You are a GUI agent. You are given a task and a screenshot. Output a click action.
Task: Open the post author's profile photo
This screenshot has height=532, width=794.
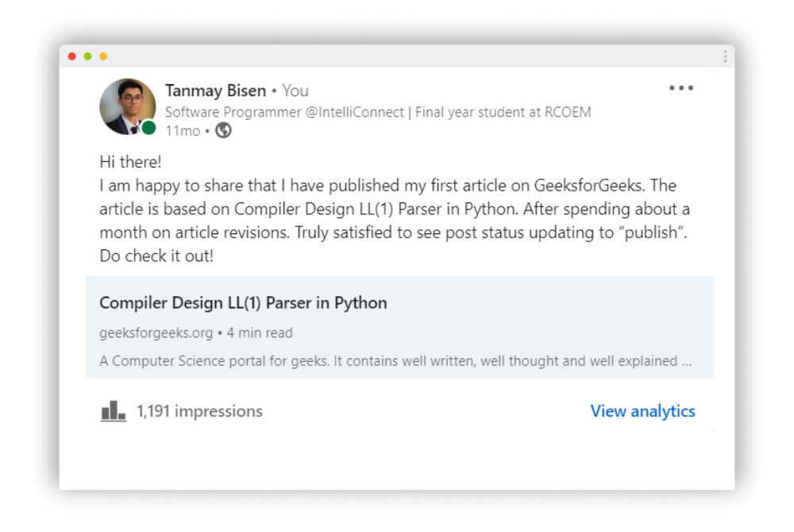[x=126, y=106]
